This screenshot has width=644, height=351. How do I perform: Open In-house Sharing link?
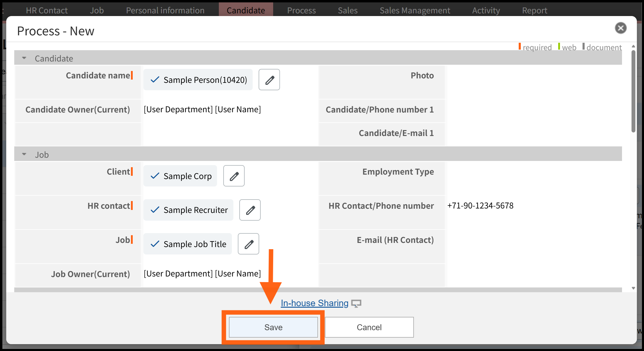click(314, 303)
